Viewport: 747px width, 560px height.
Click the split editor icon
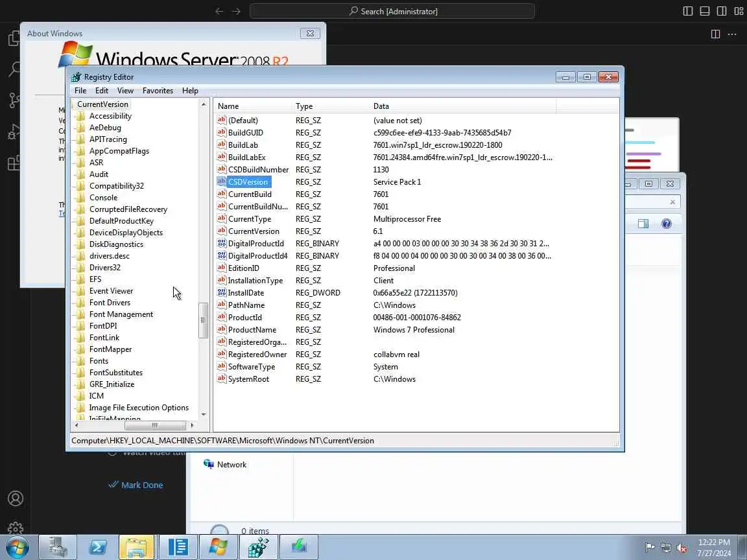[x=715, y=34]
